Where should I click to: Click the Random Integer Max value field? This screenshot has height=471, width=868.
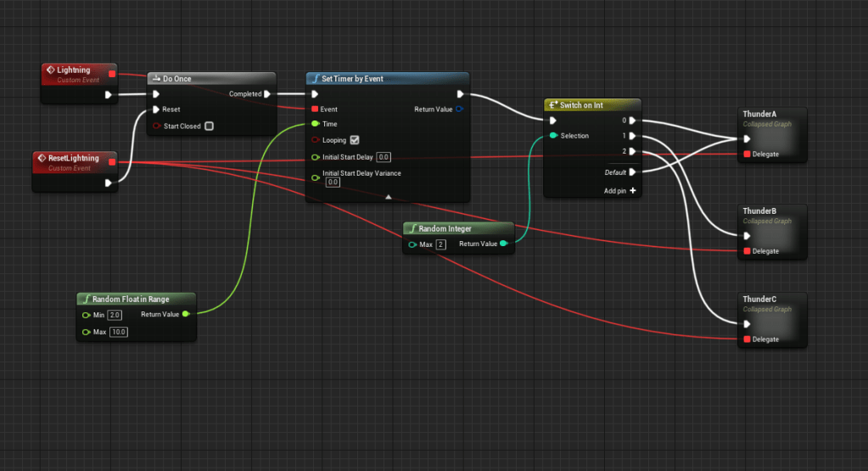pos(441,244)
